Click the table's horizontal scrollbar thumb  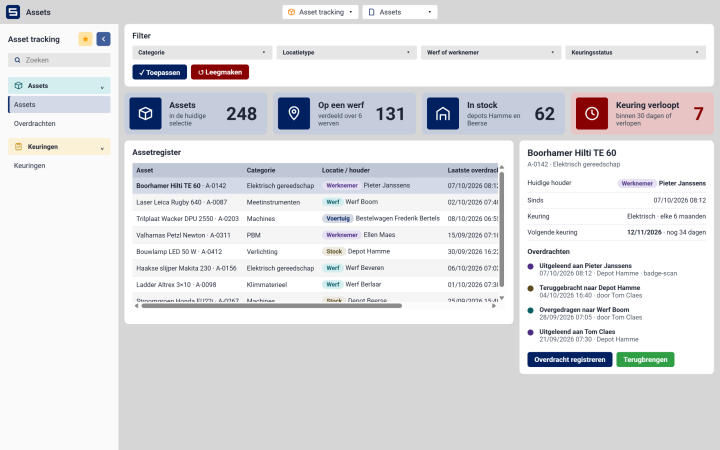click(271, 306)
